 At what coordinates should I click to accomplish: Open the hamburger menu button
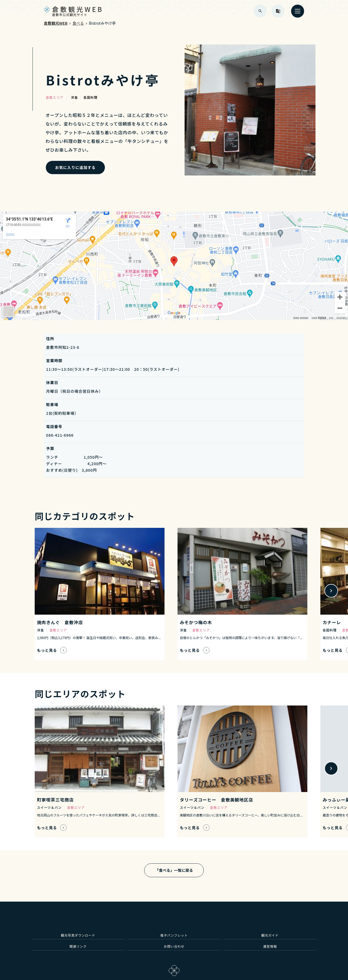pos(297,11)
